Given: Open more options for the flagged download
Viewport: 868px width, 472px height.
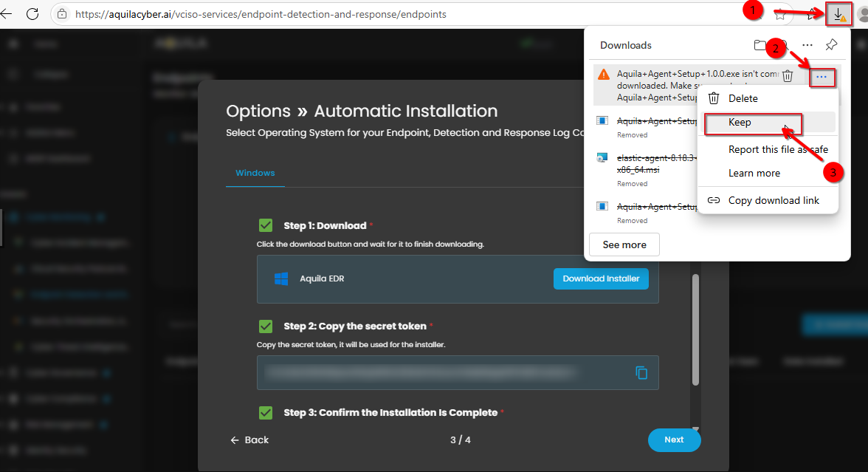Looking at the screenshot, I should click(821, 77).
